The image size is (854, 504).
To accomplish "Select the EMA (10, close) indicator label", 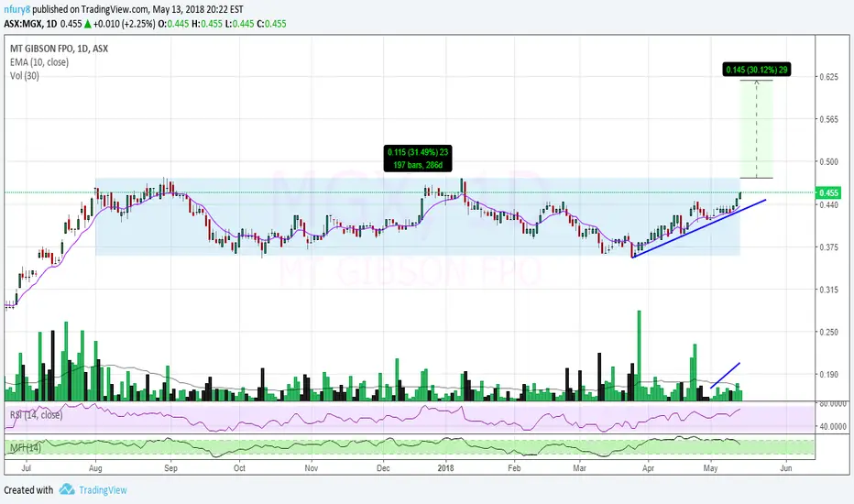I will coord(39,62).
